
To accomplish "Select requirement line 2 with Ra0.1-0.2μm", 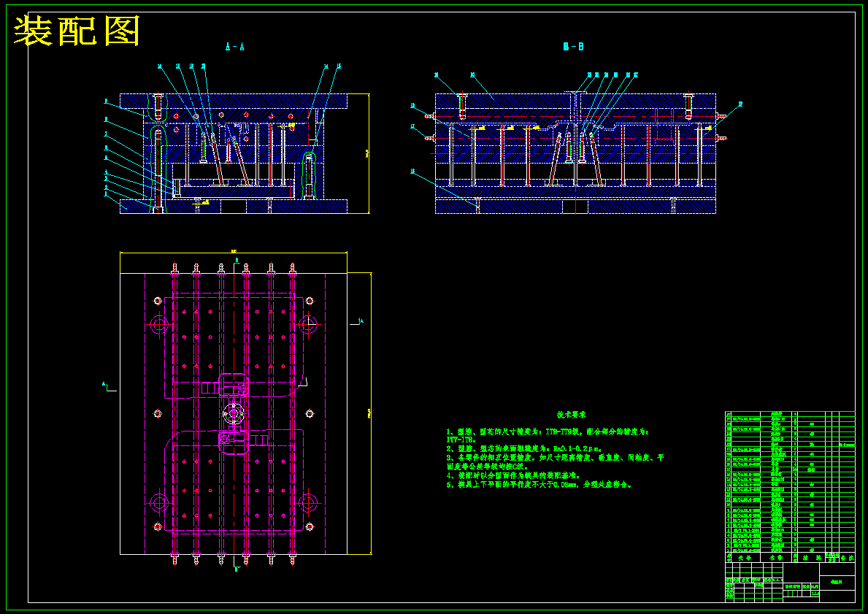I will coord(523,448).
